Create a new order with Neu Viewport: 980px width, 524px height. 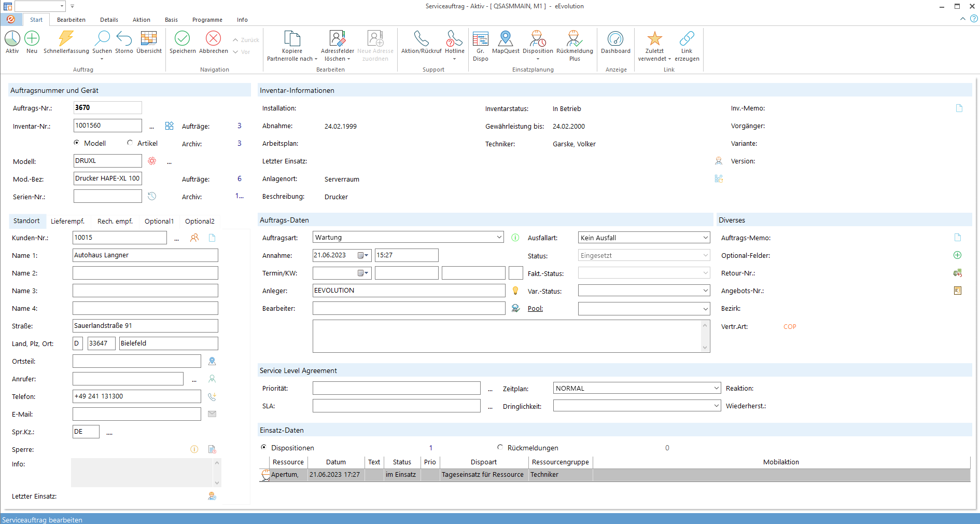coord(32,38)
